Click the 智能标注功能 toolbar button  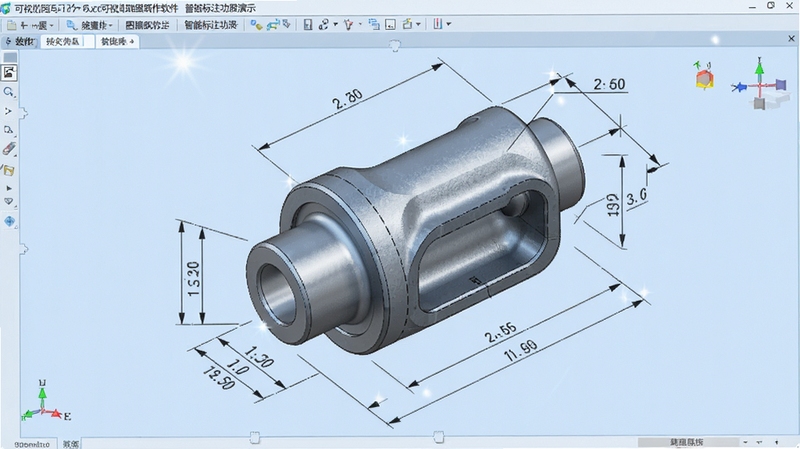[211, 24]
